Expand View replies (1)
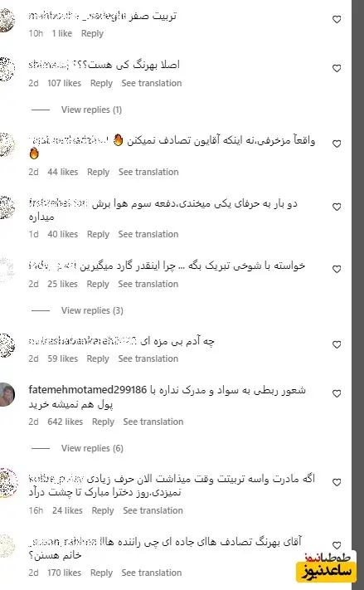 click(x=91, y=110)
